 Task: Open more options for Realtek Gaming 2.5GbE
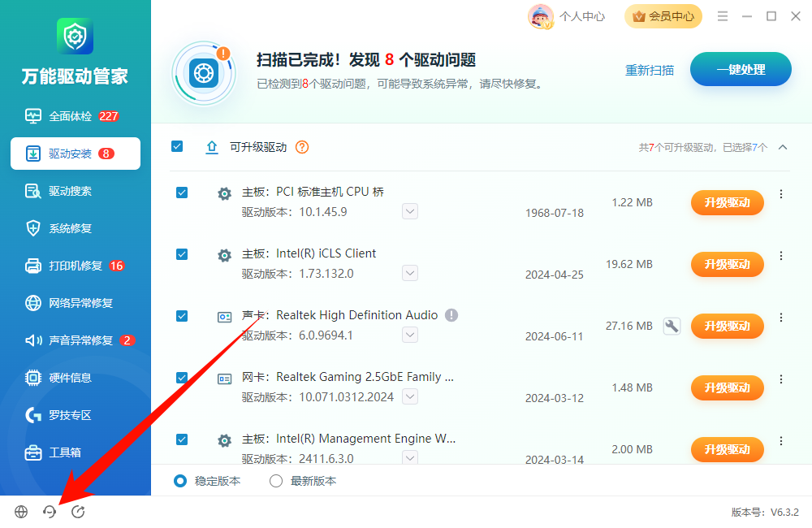pyautogui.click(x=781, y=379)
